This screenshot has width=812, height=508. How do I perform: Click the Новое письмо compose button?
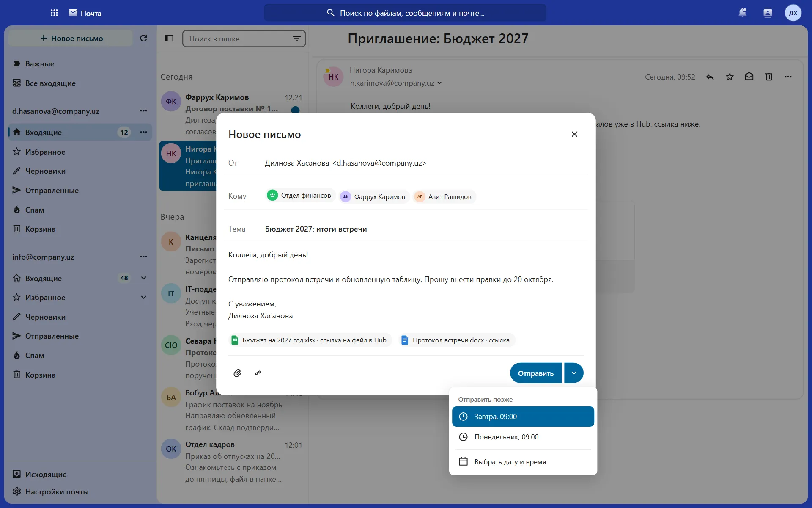pos(71,38)
